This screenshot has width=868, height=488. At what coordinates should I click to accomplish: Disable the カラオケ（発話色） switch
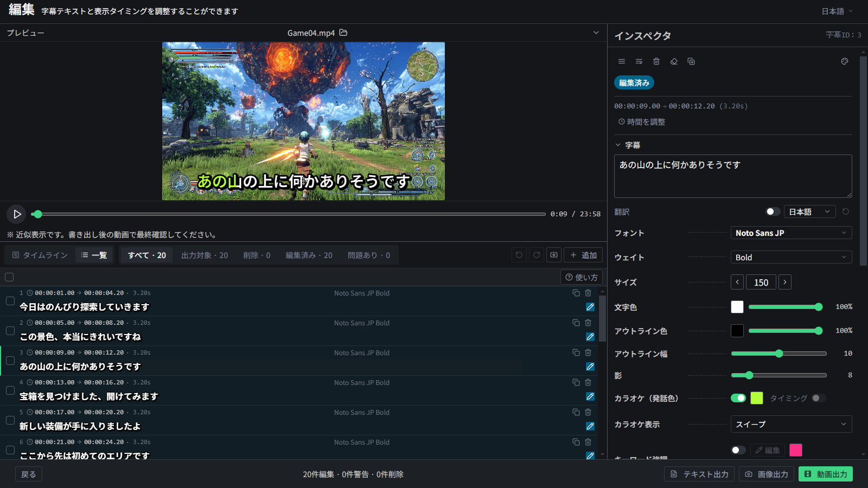738,398
